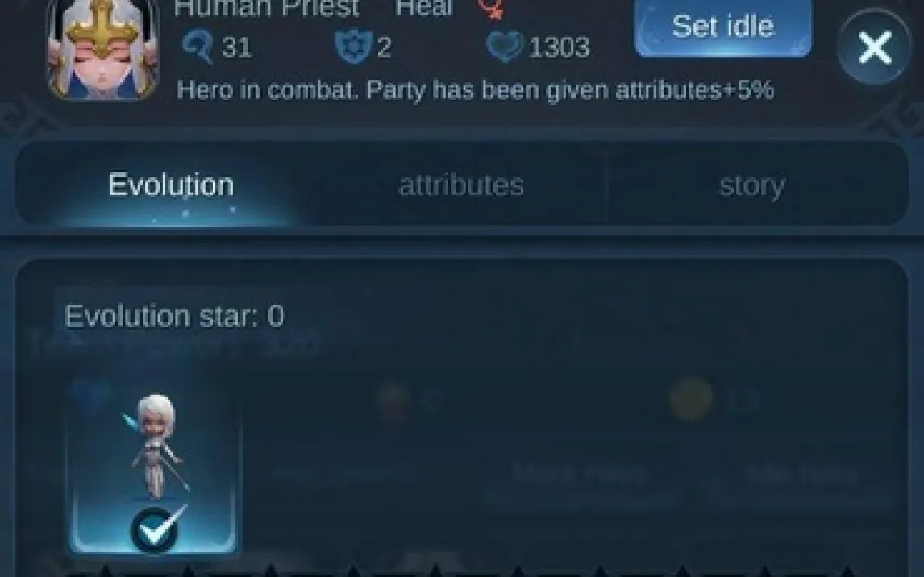Click the faded red orb icon
The image size is (924, 577).
pos(393,401)
